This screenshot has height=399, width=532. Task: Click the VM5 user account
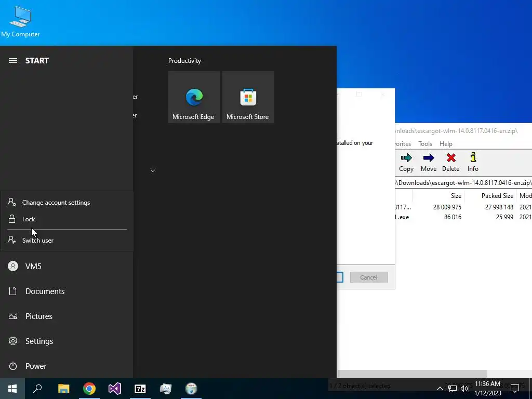(66, 267)
